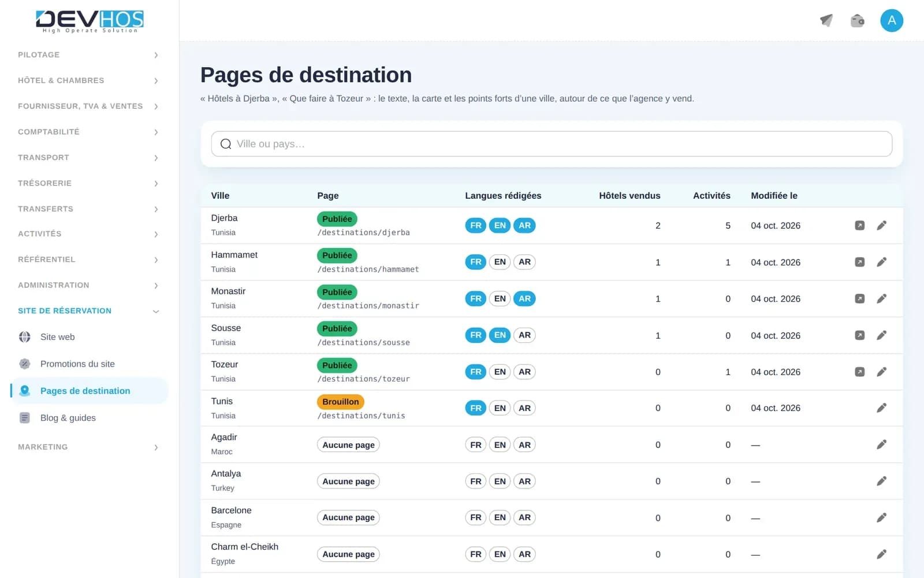Open Blog & guides menu item
Screen dimensions: 924x578
[x=90, y=418]
